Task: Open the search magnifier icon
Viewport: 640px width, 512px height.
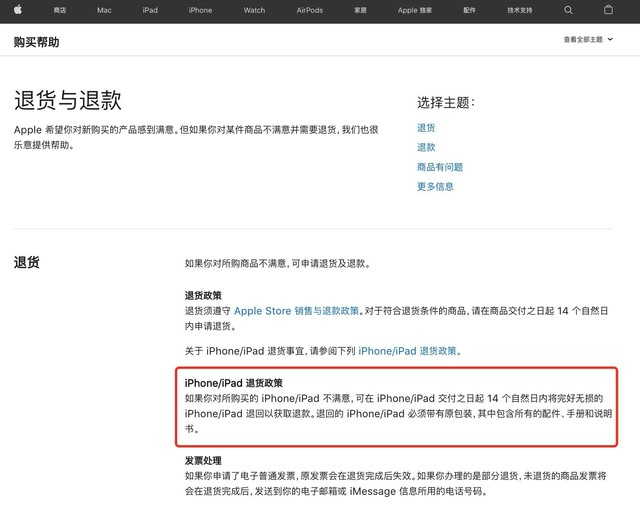Action: click(x=568, y=10)
